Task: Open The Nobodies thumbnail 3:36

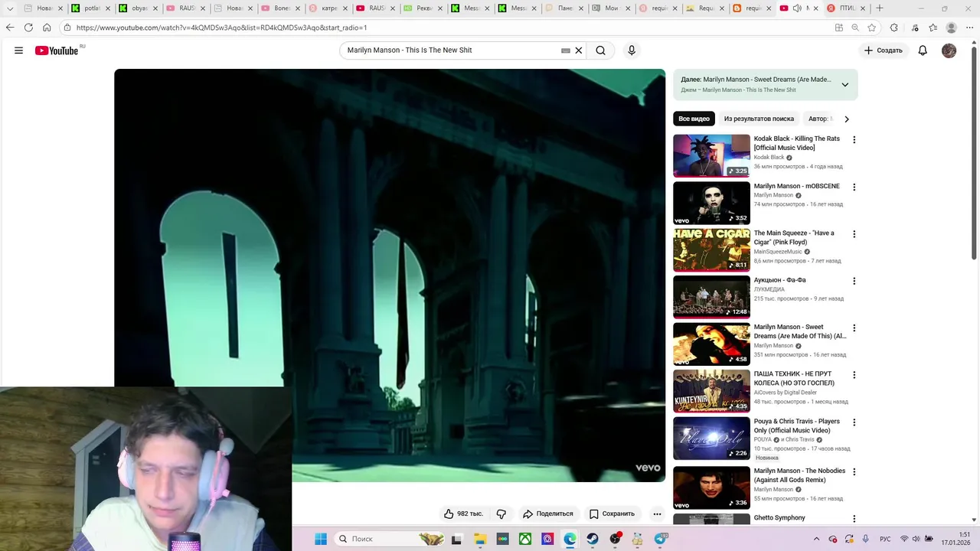Action: pos(711,487)
